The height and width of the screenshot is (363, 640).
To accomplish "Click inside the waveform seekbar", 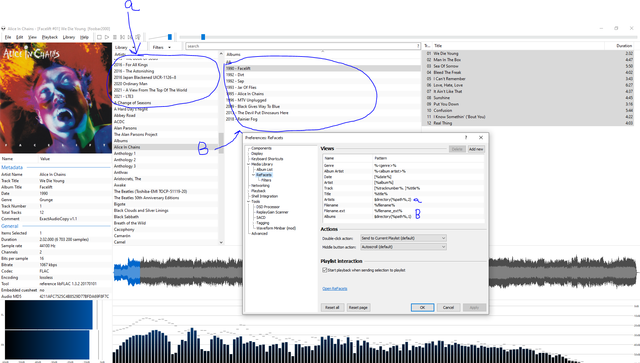I will (x=374, y=271).
